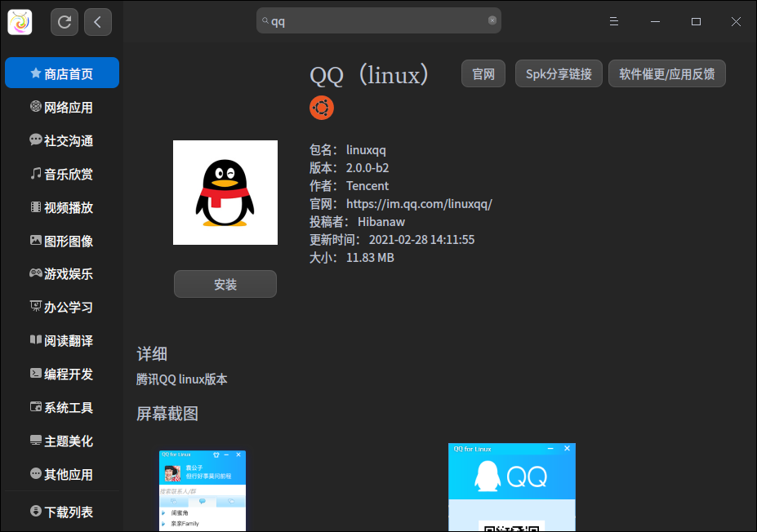The width and height of the screenshot is (757, 532).
Task: Click the 安装 install button
Action: 225,284
